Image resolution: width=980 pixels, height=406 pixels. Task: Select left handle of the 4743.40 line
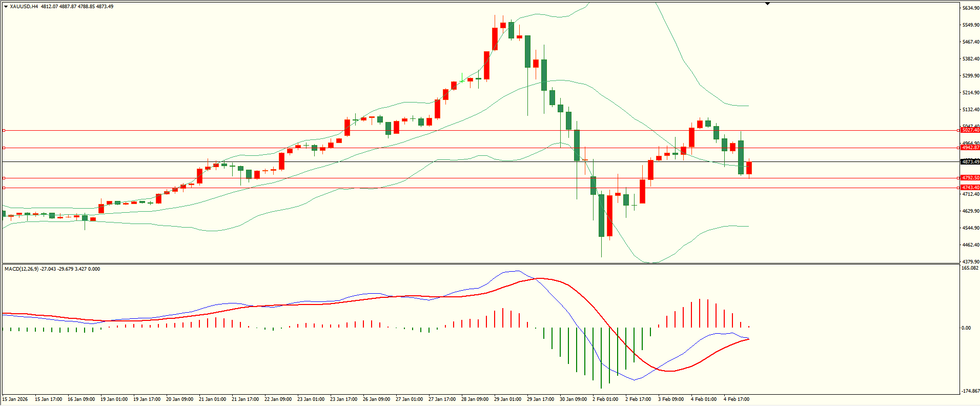point(4,188)
